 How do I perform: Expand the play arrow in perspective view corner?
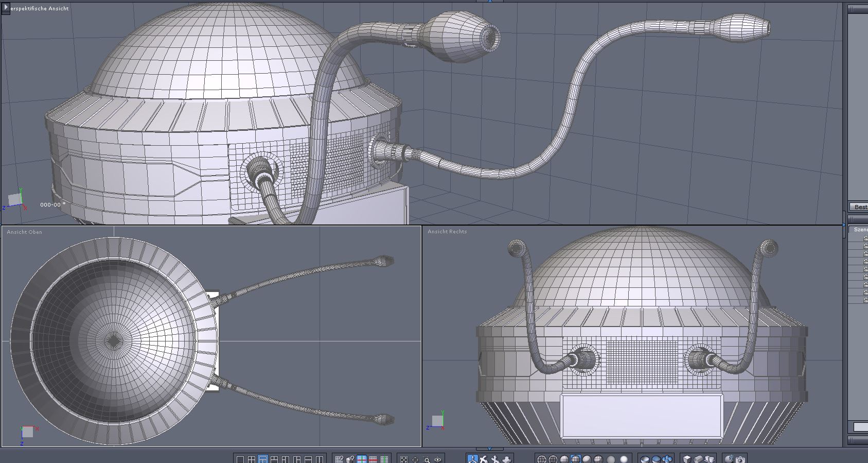[x=6, y=8]
